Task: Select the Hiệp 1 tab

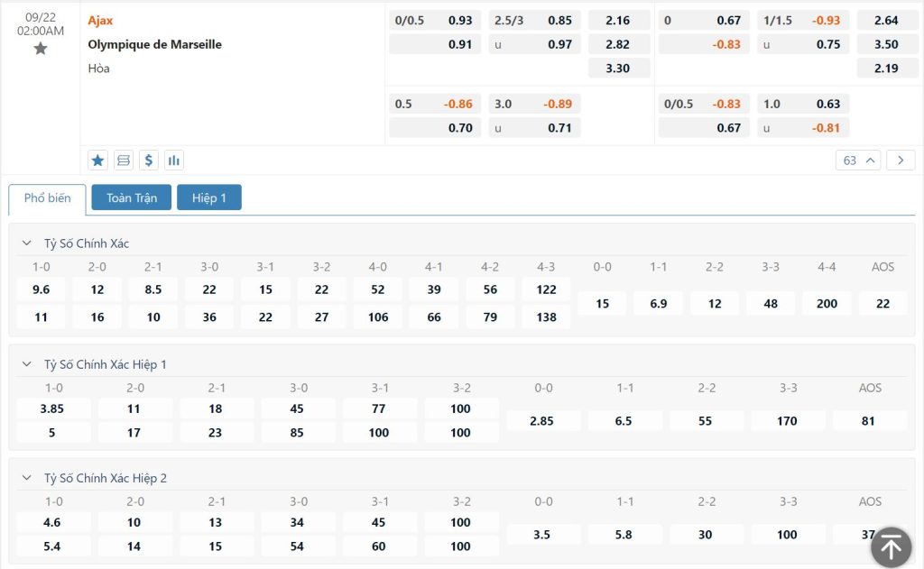Action: coord(209,198)
